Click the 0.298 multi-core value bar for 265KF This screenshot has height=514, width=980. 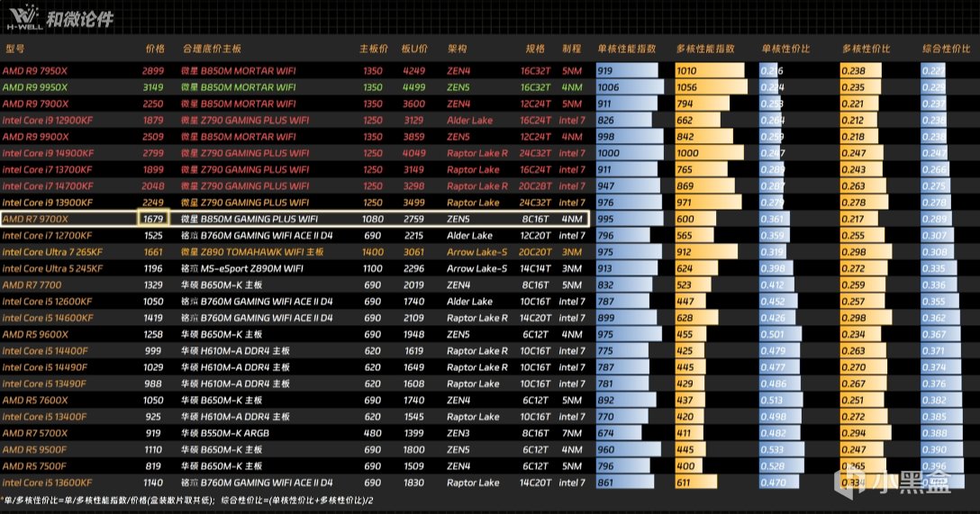coord(867,252)
